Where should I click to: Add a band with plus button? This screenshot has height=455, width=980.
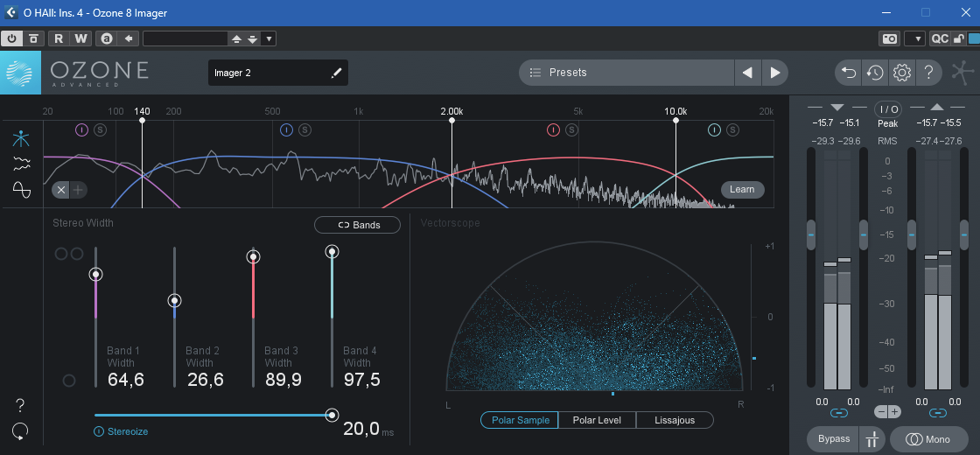pos(78,190)
